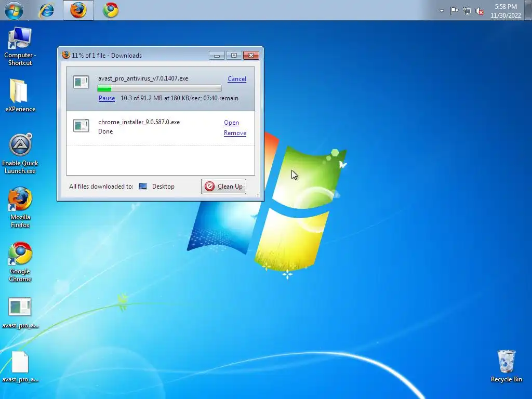Click the Downloads window title text

(x=107, y=55)
